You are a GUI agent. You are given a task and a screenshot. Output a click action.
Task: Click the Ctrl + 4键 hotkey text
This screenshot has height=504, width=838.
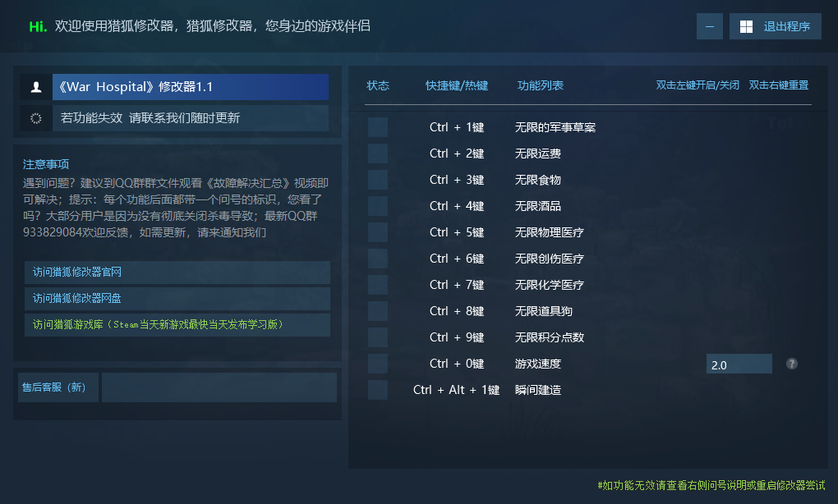click(457, 205)
